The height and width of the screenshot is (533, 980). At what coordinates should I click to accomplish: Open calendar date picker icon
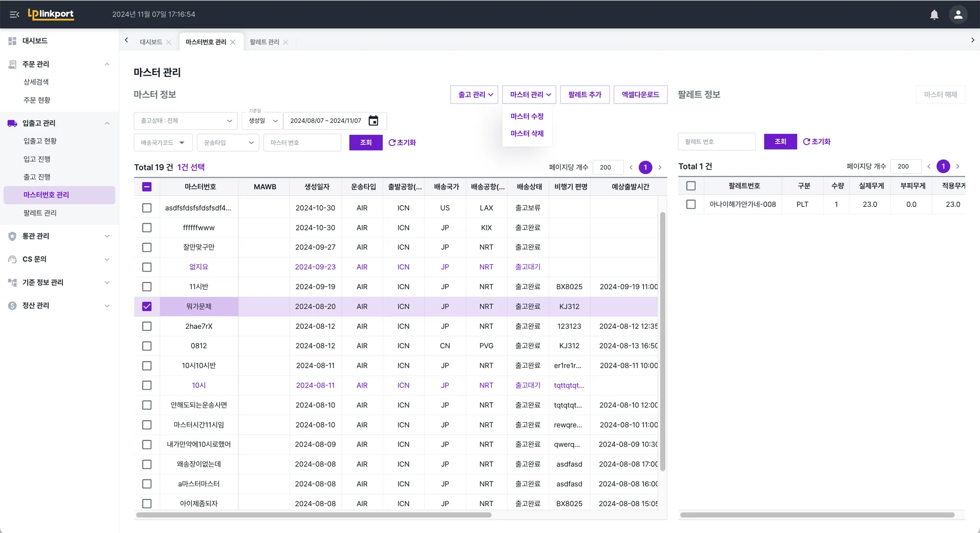pos(373,121)
